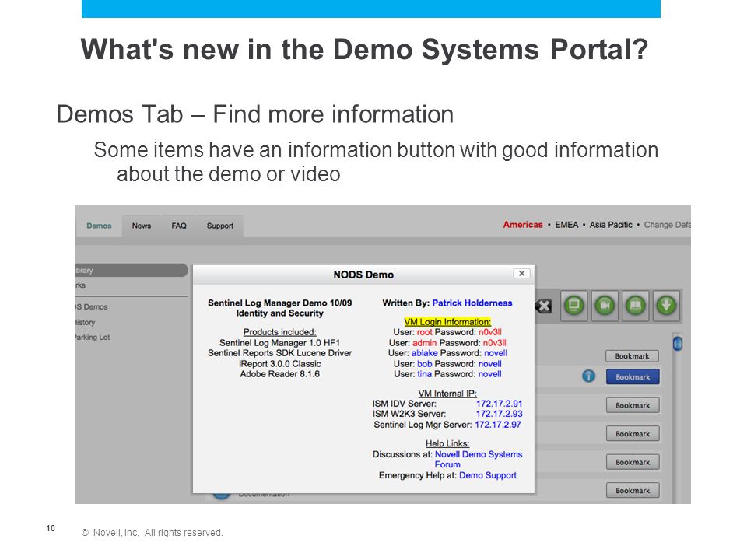Image resolution: width=747 pixels, height=560 pixels.
Task: Choose the Americas region
Action: pyautogui.click(x=523, y=225)
